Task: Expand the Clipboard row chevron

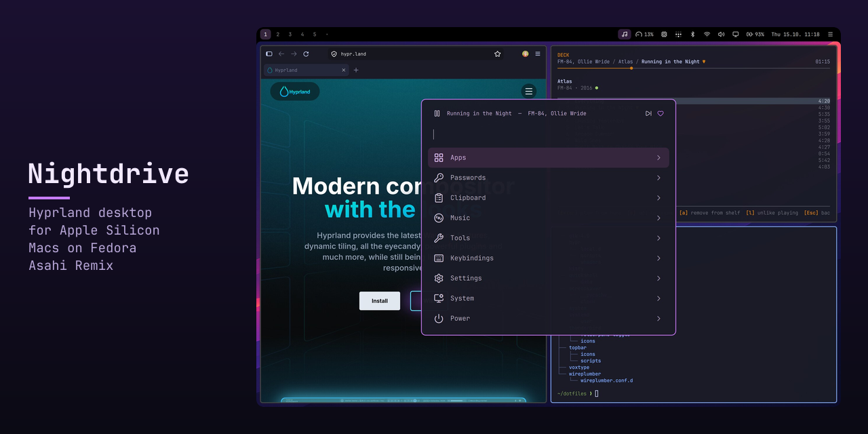Action: pyautogui.click(x=658, y=198)
